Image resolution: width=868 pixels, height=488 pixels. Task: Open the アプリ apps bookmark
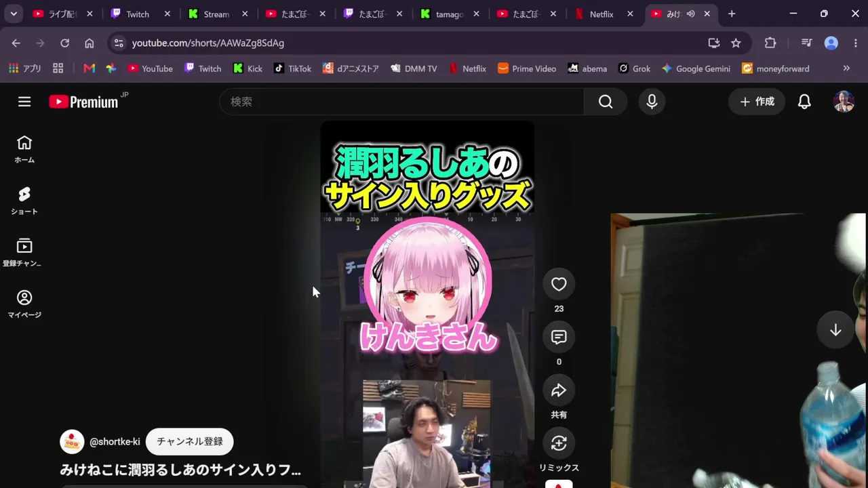click(x=25, y=68)
